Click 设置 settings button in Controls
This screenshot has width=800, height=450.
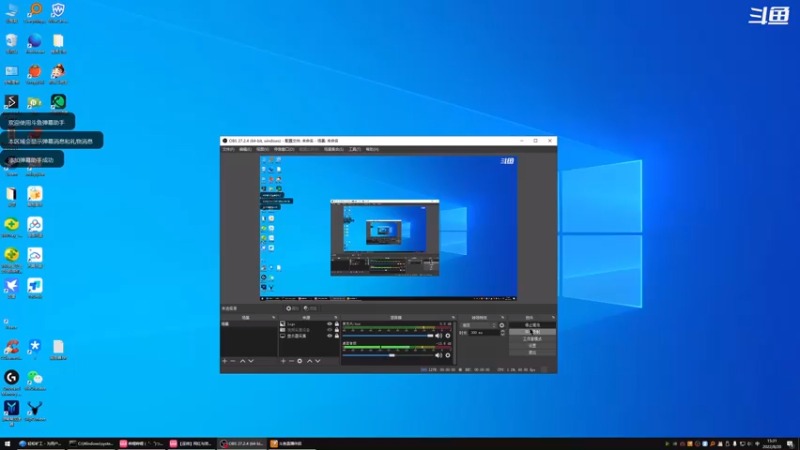532,345
